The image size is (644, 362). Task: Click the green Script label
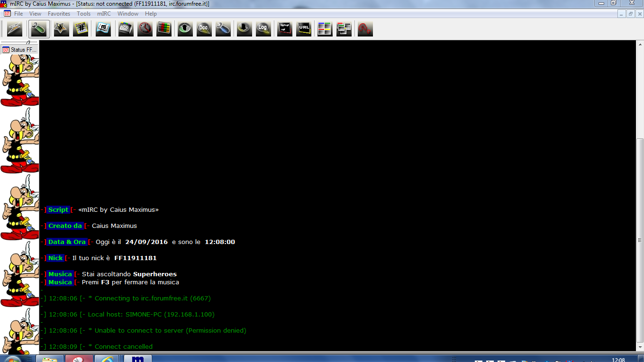pyautogui.click(x=58, y=209)
